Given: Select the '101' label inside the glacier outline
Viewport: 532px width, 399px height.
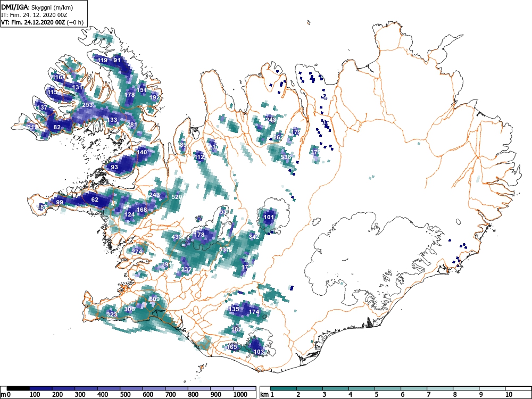Looking at the screenshot, I should coord(269,217).
